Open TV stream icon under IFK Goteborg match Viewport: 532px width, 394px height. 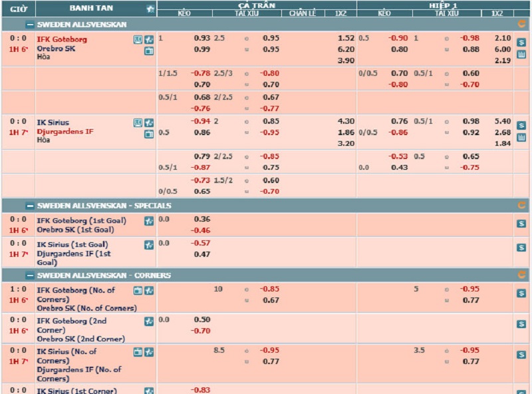149,51
